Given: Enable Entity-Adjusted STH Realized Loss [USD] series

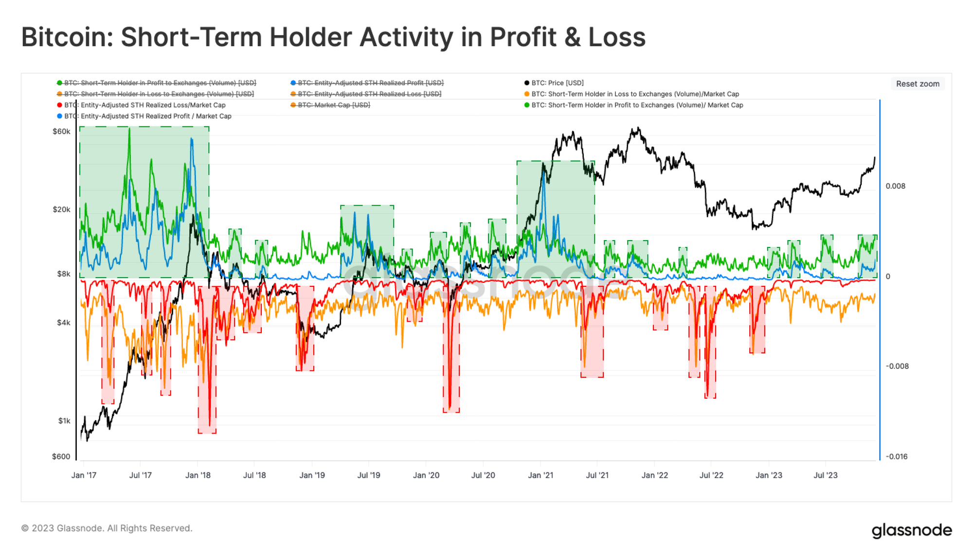Looking at the screenshot, I should click(x=369, y=94).
